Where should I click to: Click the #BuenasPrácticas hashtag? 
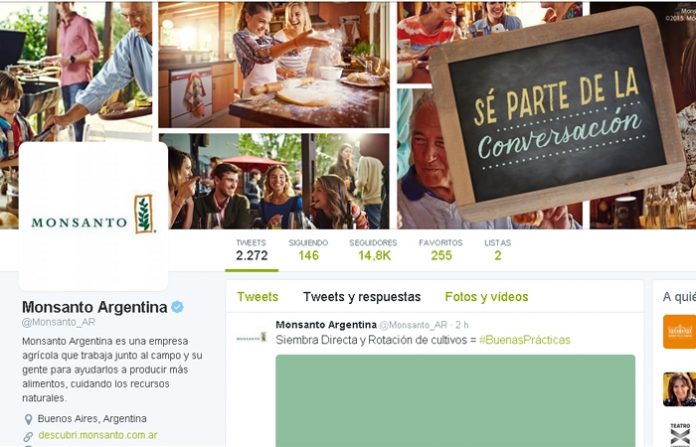tap(525, 340)
